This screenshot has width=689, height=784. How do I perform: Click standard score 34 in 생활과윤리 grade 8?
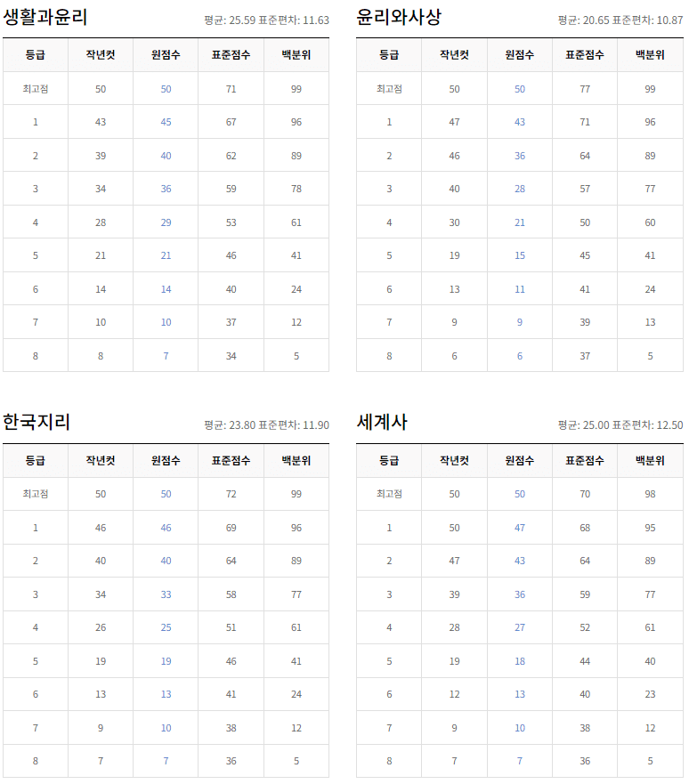click(x=231, y=356)
